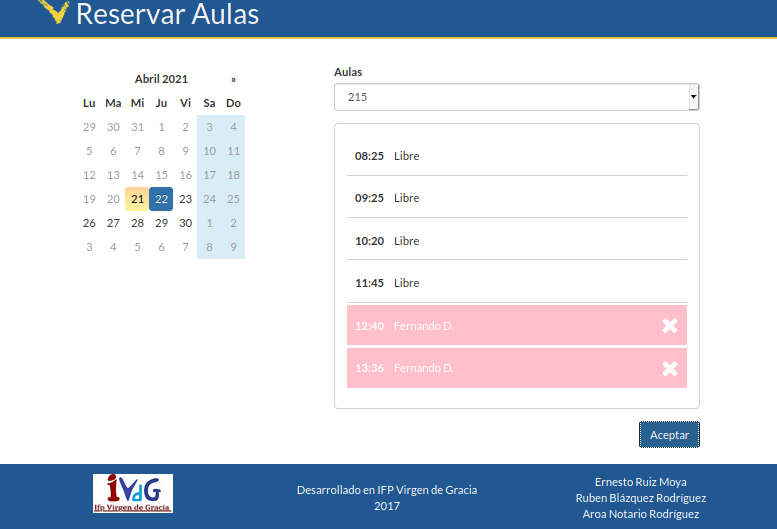Select the free 09:25 time slot
Image resolution: width=777 pixels, height=529 pixels.
[516, 198]
